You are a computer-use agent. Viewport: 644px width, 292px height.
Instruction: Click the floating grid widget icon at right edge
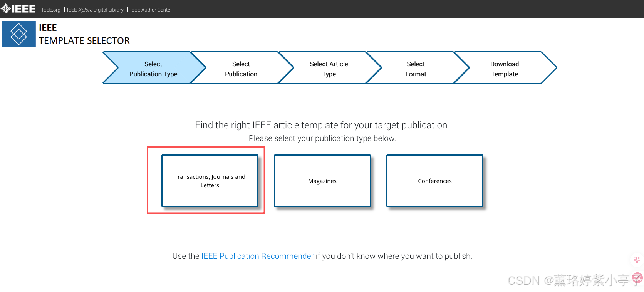click(x=637, y=260)
